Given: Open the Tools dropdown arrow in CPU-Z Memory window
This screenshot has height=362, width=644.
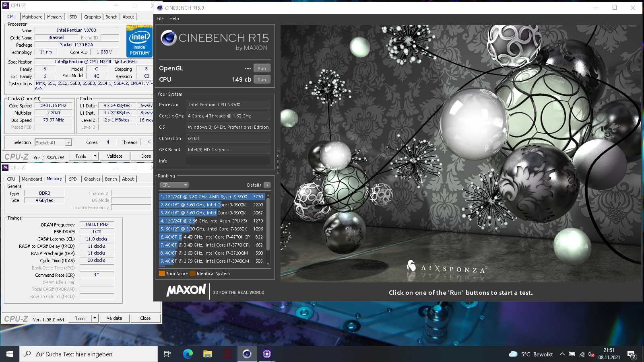Looking at the screenshot, I should pyautogui.click(x=95, y=318).
